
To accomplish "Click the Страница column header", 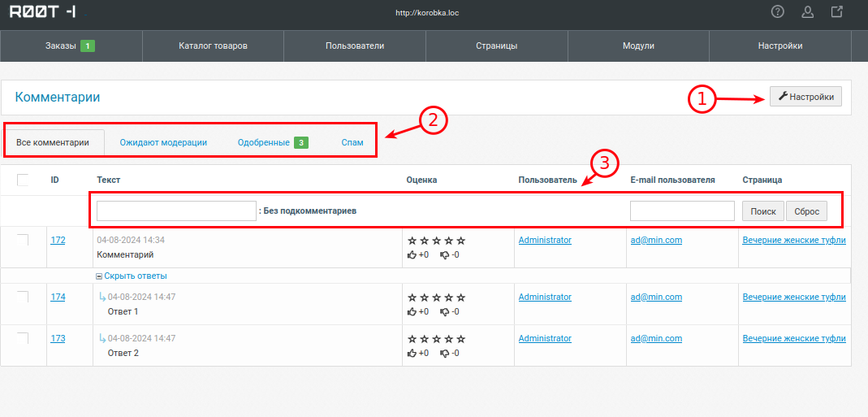I will [762, 180].
